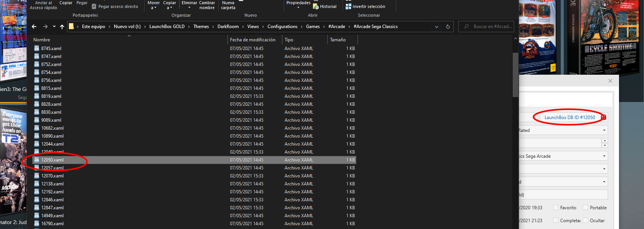This screenshot has width=644, height=229.
Task: Click the icon of 8754.xaml
Action: 37,72
